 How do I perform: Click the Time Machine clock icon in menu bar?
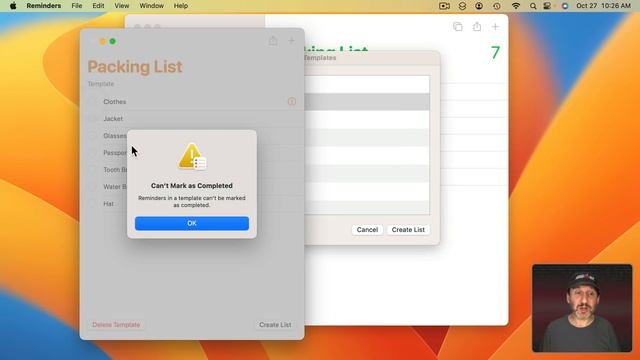tap(497, 6)
